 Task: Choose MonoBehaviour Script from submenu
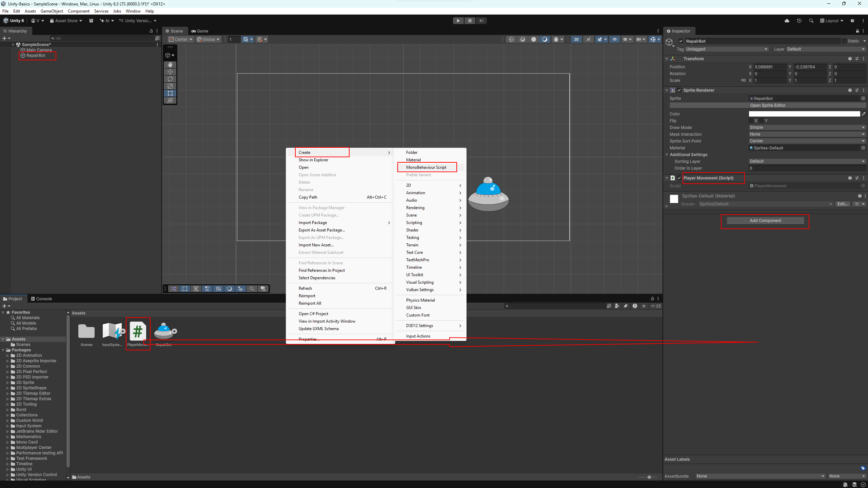point(426,167)
